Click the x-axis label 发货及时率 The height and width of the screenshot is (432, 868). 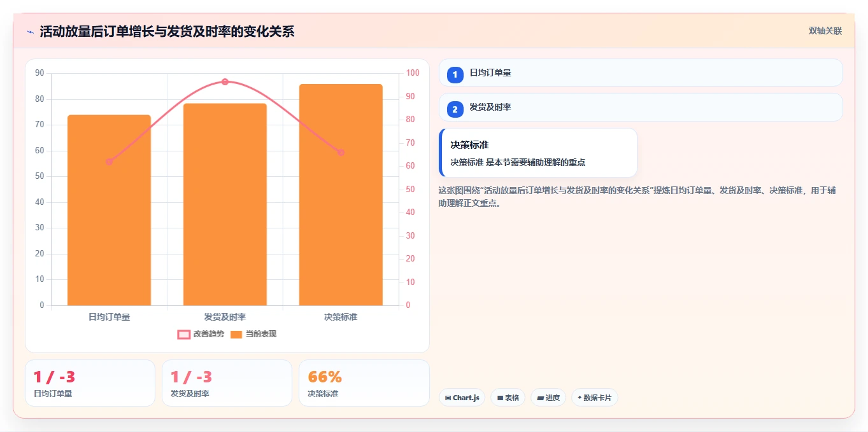225,317
